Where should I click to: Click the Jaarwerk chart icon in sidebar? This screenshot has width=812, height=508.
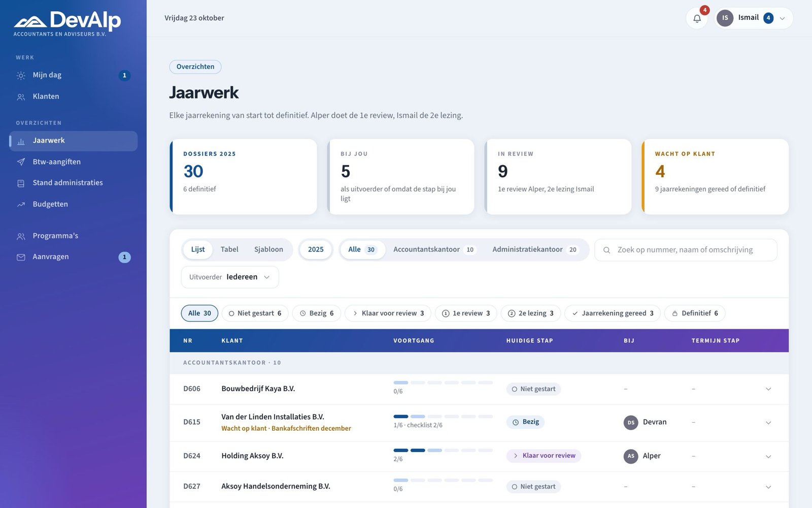tap(21, 141)
